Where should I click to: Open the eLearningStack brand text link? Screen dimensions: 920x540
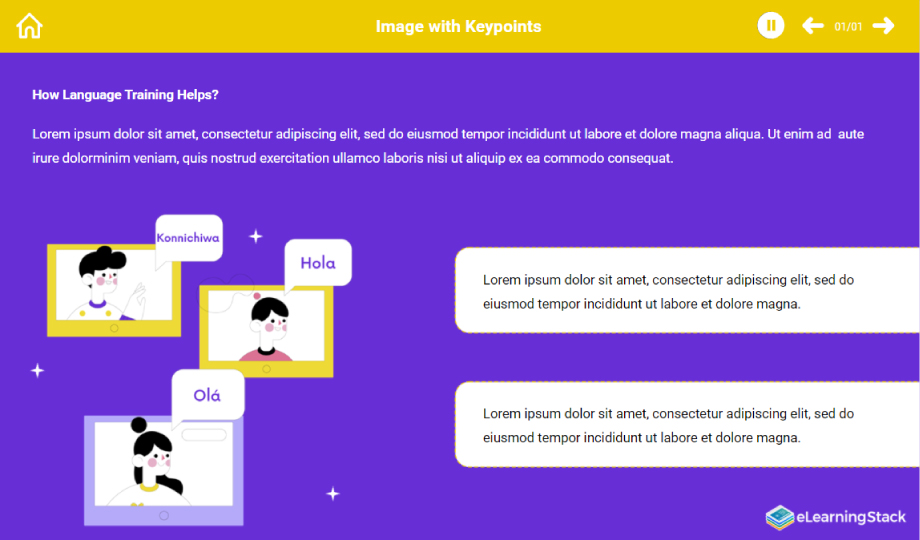click(851, 517)
